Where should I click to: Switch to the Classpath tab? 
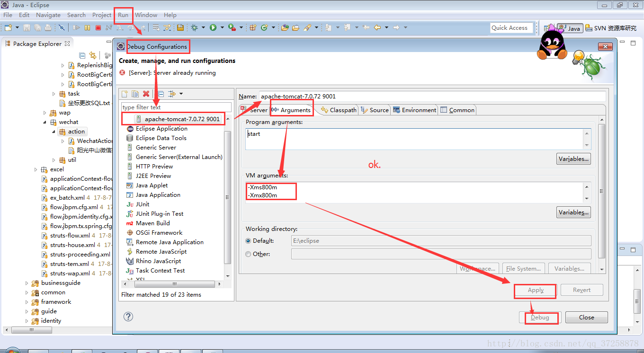[x=339, y=110]
